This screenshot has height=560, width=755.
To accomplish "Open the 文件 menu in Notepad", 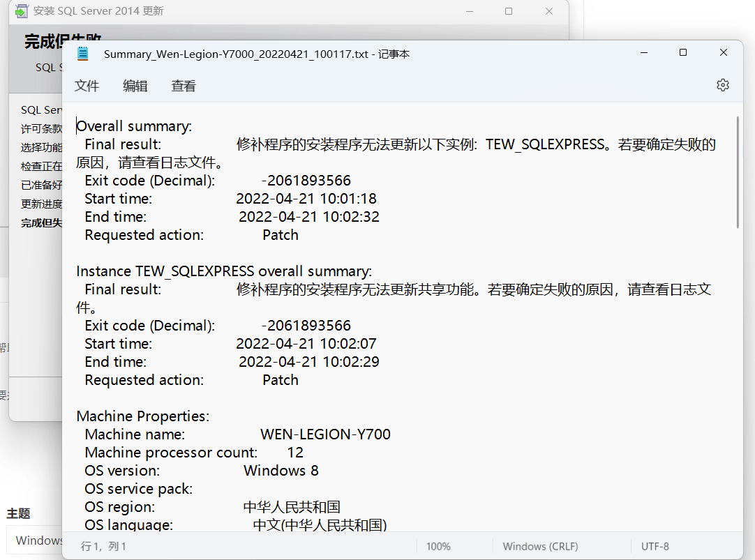I will click(x=87, y=86).
